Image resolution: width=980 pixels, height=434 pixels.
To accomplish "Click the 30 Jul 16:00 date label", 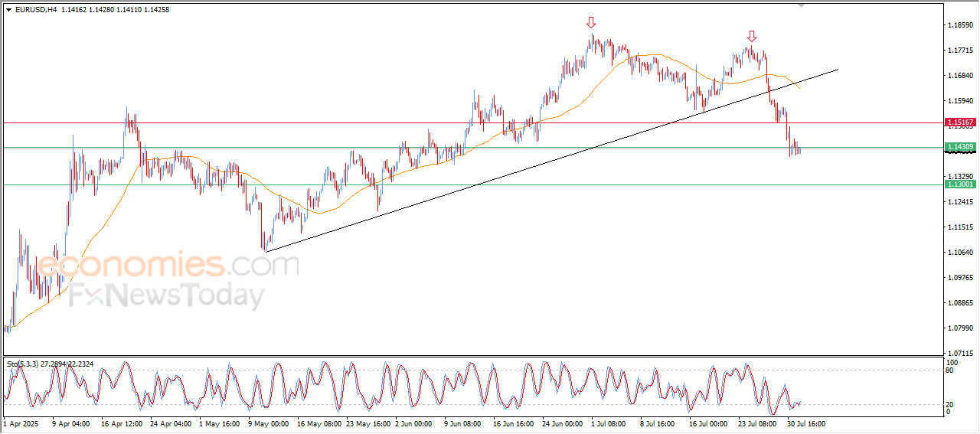I will (x=805, y=423).
